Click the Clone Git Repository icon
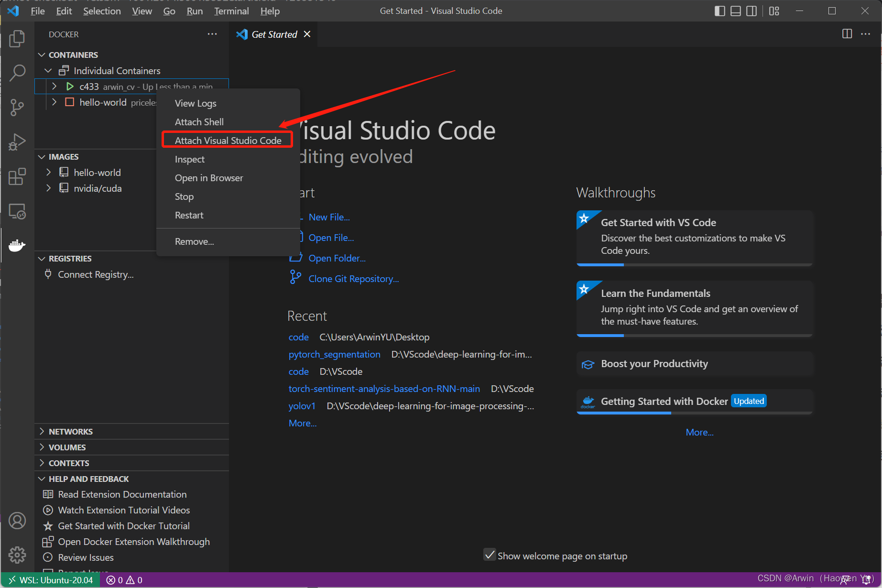This screenshot has width=882, height=588. 295,278
